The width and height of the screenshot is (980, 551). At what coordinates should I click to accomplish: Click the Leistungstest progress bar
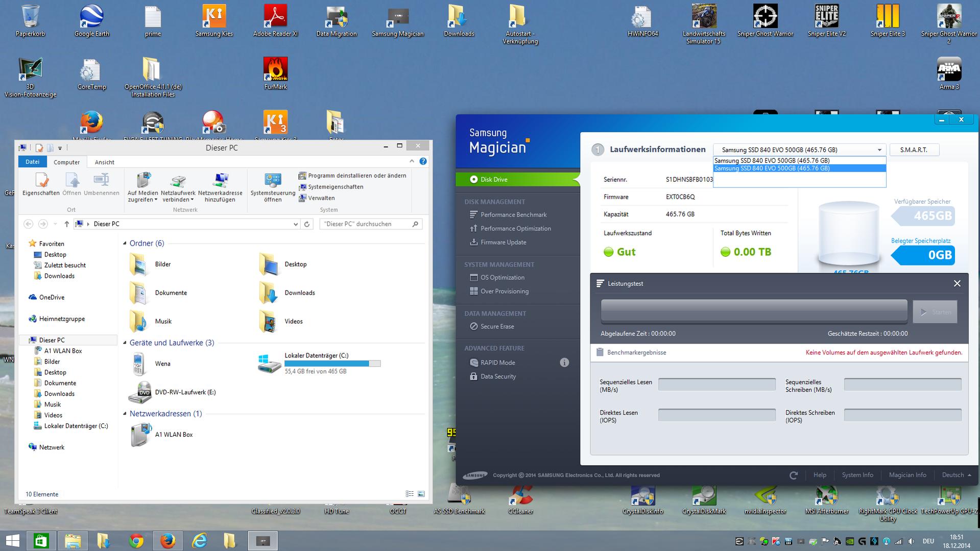point(754,311)
